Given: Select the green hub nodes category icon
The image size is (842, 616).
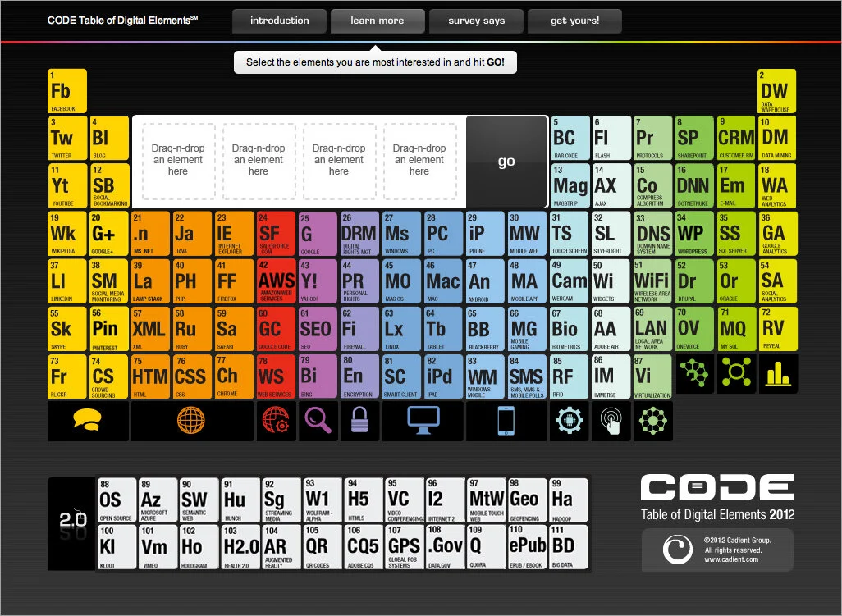Looking at the screenshot, I should pos(737,373).
